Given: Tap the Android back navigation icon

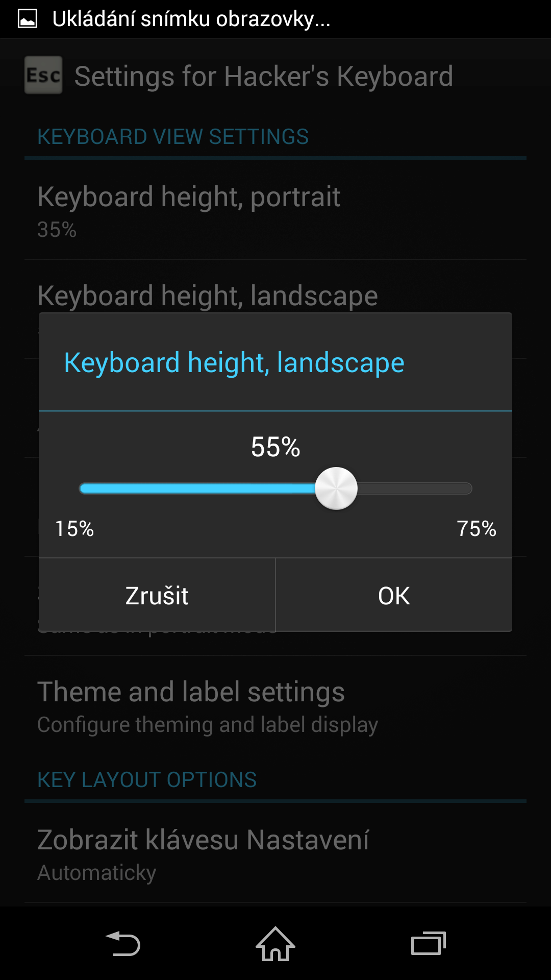Looking at the screenshot, I should 122,943.
